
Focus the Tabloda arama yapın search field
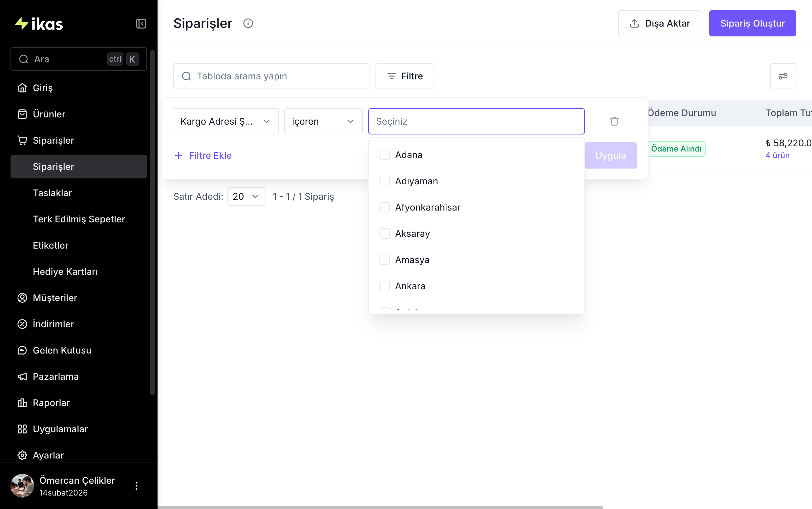point(271,76)
